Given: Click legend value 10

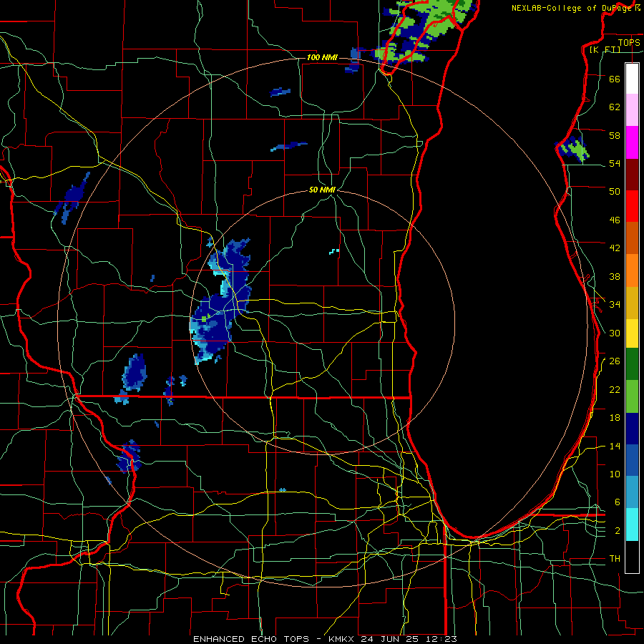Looking at the screenshot, I should click(615, 474).
